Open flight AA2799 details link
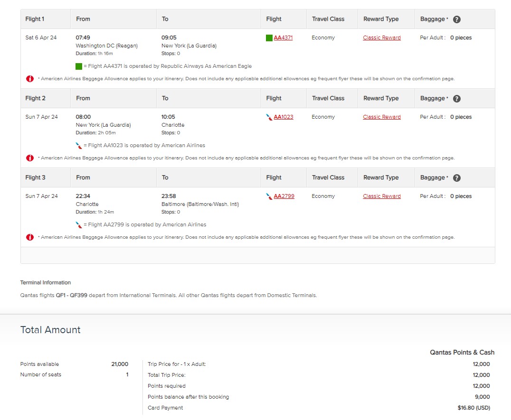The image size is (511, 420). click(284, 196)
